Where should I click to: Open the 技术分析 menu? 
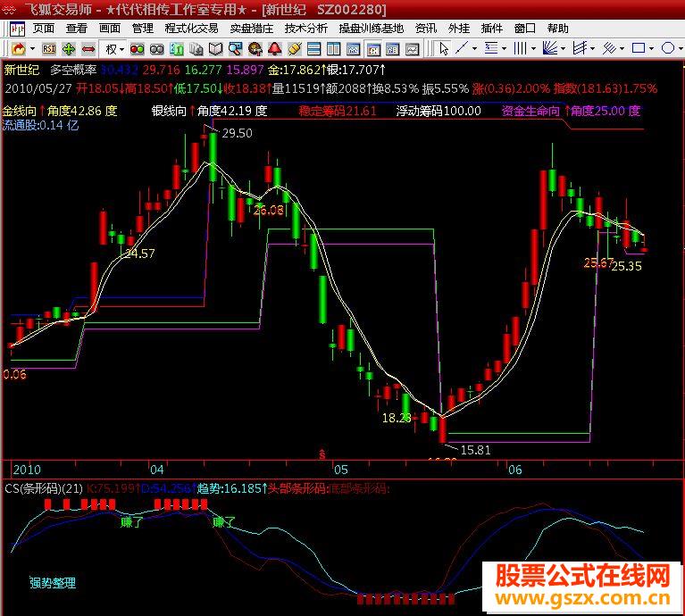point(305,29)
